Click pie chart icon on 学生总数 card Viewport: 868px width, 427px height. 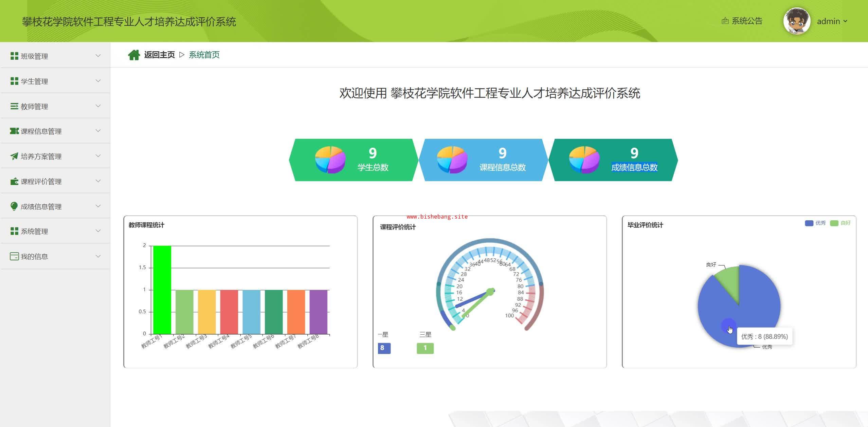click(x=330, y=160)
